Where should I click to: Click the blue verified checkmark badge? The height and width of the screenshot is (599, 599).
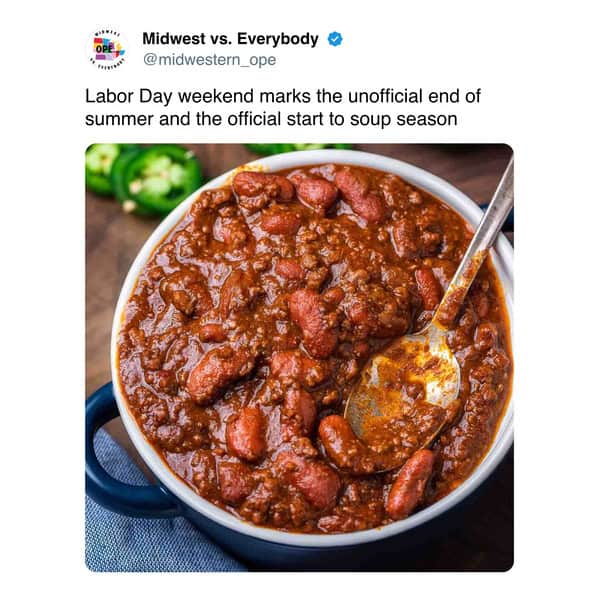(335, 39)
